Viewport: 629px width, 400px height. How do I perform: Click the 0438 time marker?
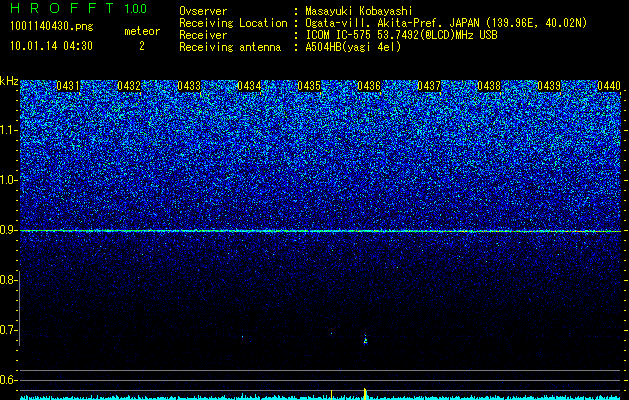(489, 86)
